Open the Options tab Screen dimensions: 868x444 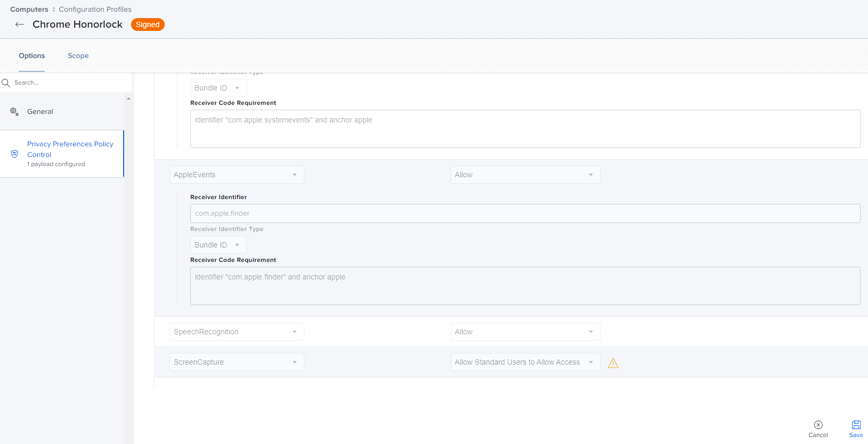click(32, 56)
